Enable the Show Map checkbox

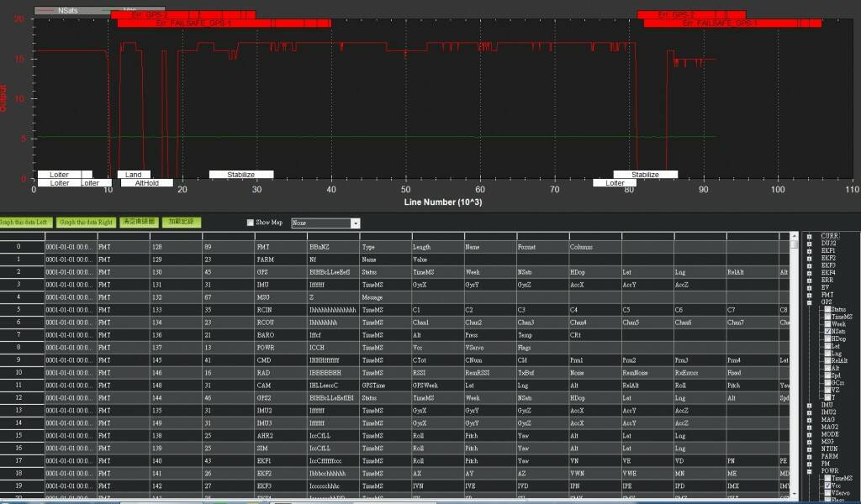coord(251,223)
